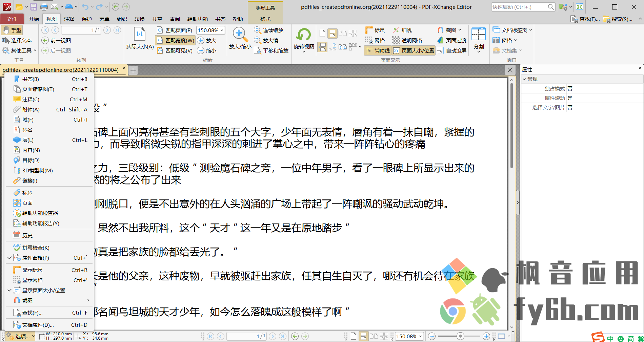The width and height of the screenshot is (644, 342).
Task: Open the File (文件) tab
Action: [12, 19]
